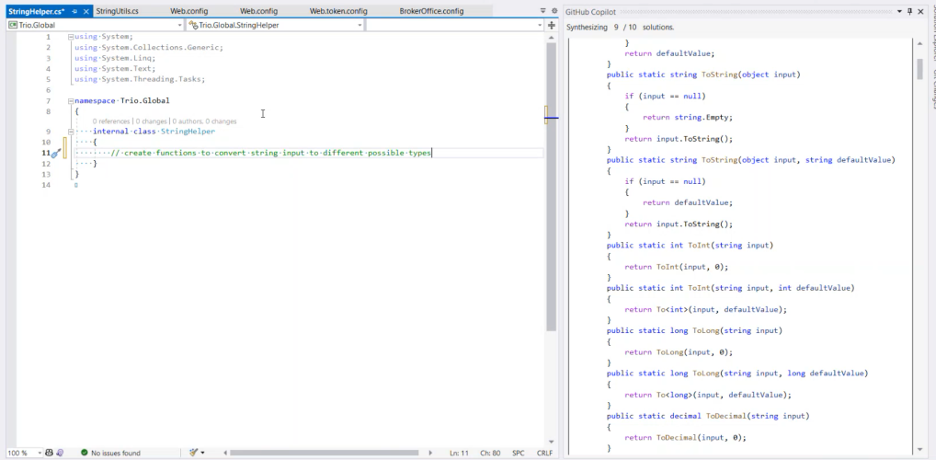Collapse the using directives region
This screenshot has height=460, width=936.
pos(71,37)
